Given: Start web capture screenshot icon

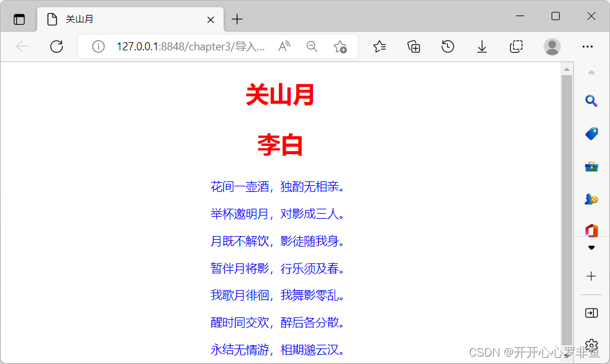Looking at the screenshot, I should point(516,47).
